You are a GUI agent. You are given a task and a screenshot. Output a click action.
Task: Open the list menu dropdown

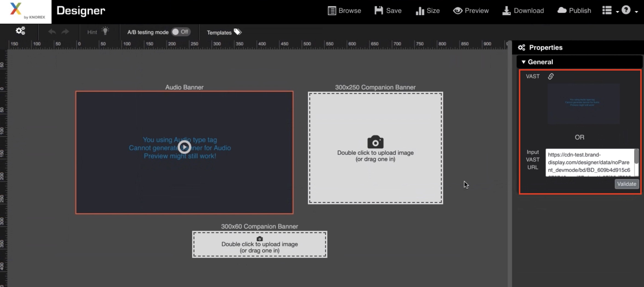click(x=610, y=11)
